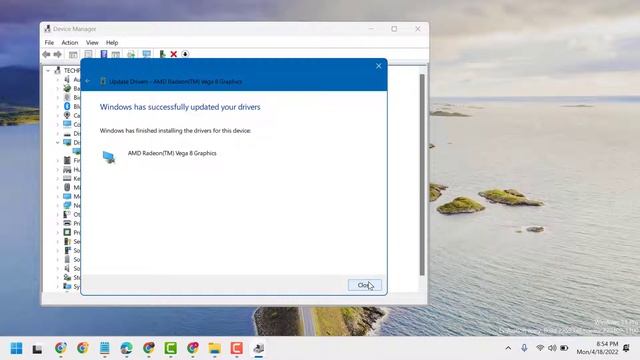640x360 pixels.
Task: Click the disable device down-arrow circle icon
Action: click(185, 54)
